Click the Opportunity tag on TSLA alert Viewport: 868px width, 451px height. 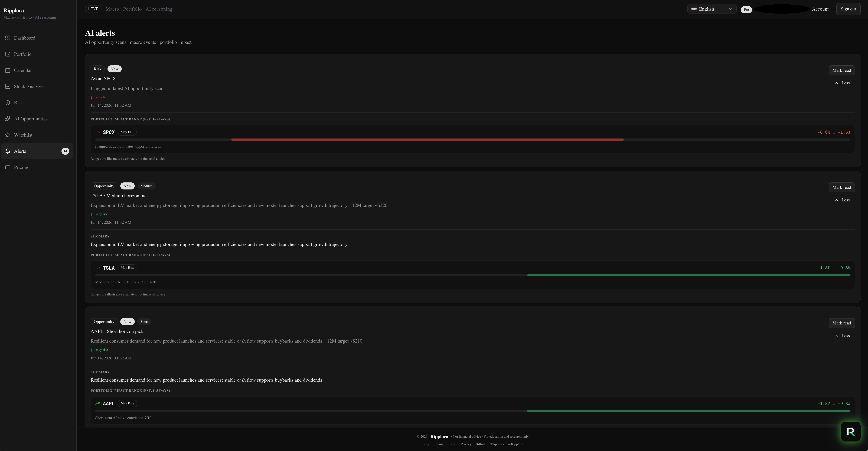104,186
